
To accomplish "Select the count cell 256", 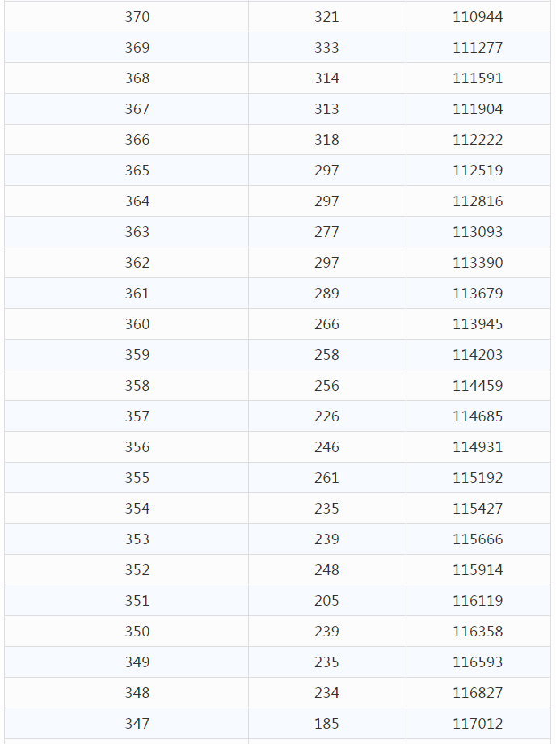I will point(326,386).
